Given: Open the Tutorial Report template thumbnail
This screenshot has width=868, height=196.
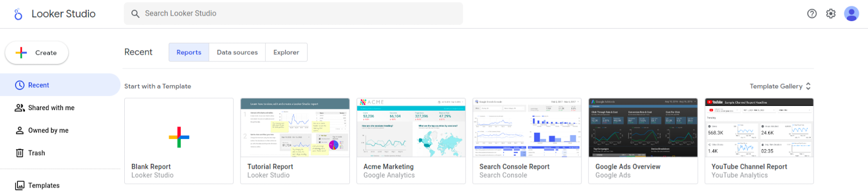Looking at the screenshot, I should tap(295, 128).
